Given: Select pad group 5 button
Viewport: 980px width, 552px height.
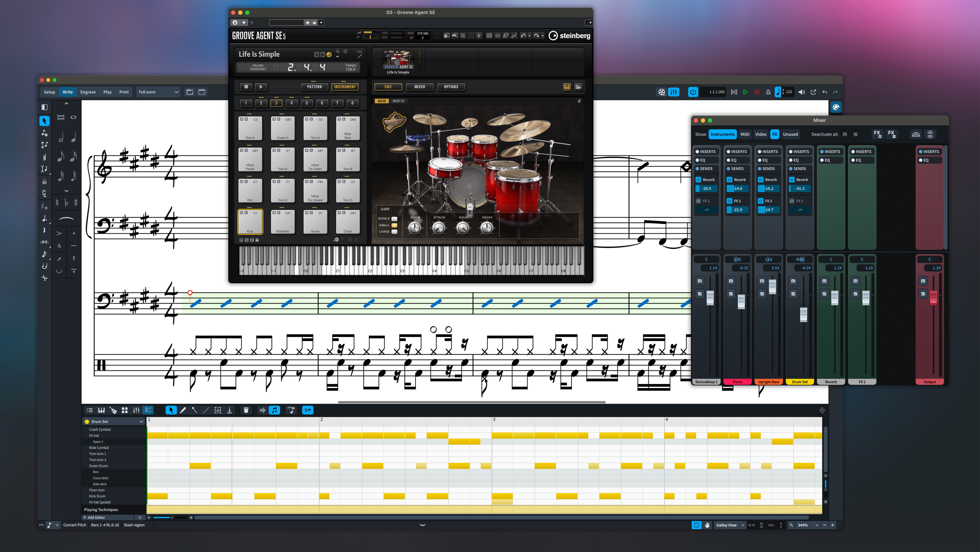Looking at the screenshot, I should [x=307, y=103].
